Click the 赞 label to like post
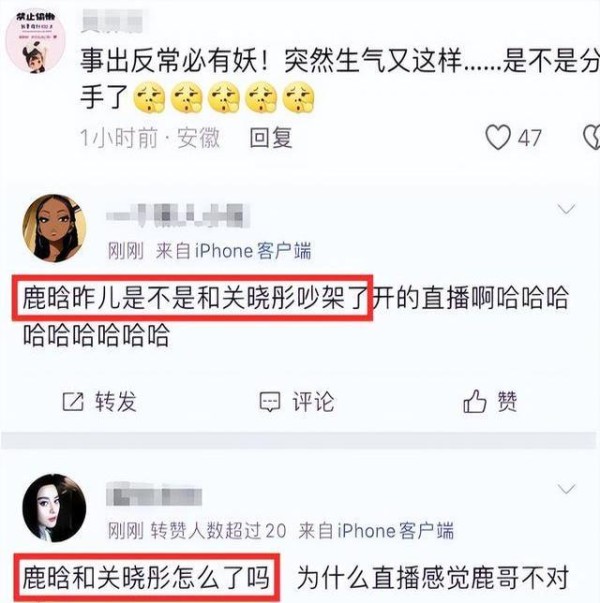This screenshot has width=600, height=603. (507, 401)
